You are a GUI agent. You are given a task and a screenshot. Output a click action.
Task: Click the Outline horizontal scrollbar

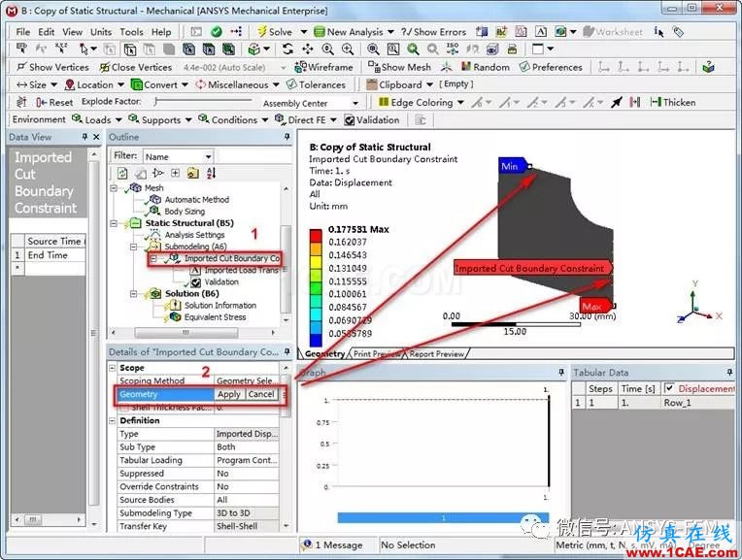tap(185, 333)
